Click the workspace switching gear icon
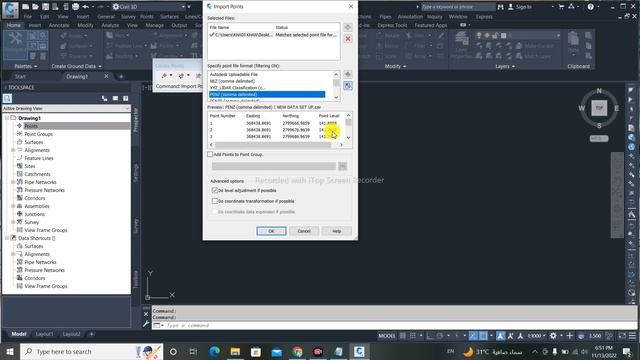640x360 pixels. pos(553,336)
